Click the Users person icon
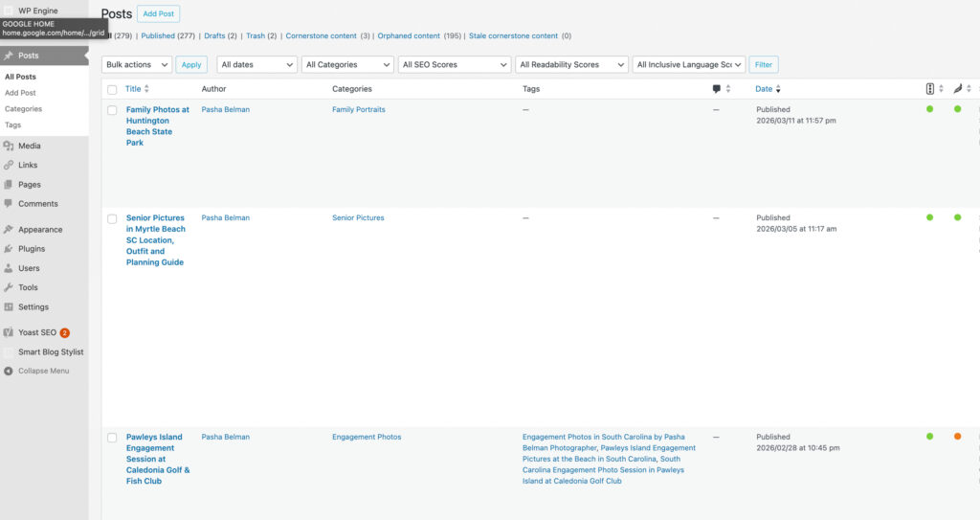The image size is (980, 520). (x=8, y=268)
